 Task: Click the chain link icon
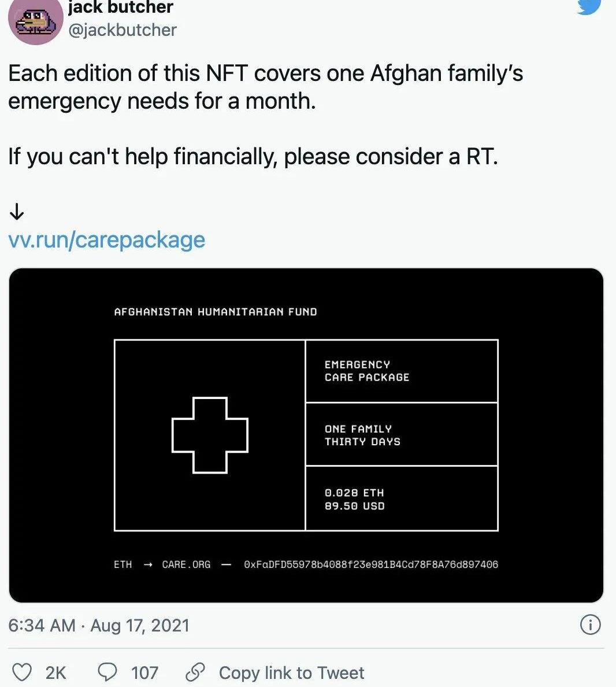click(x=195, y=672)
